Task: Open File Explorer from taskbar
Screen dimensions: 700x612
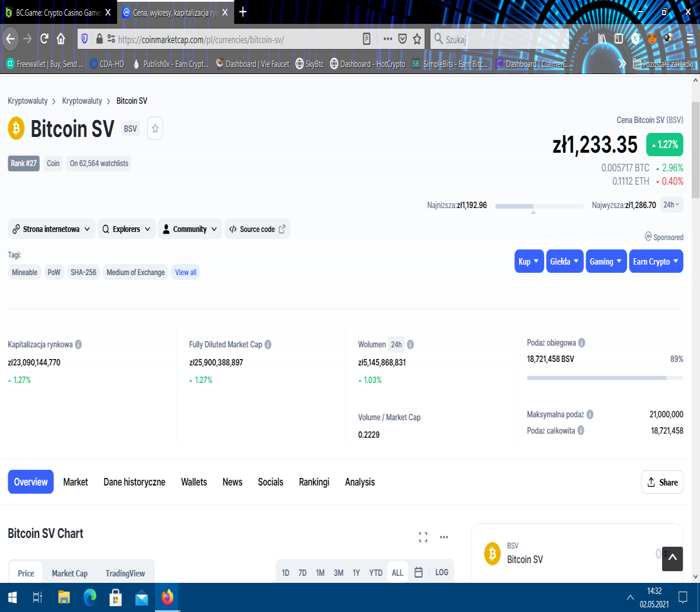Action: (x=64, y=597)
